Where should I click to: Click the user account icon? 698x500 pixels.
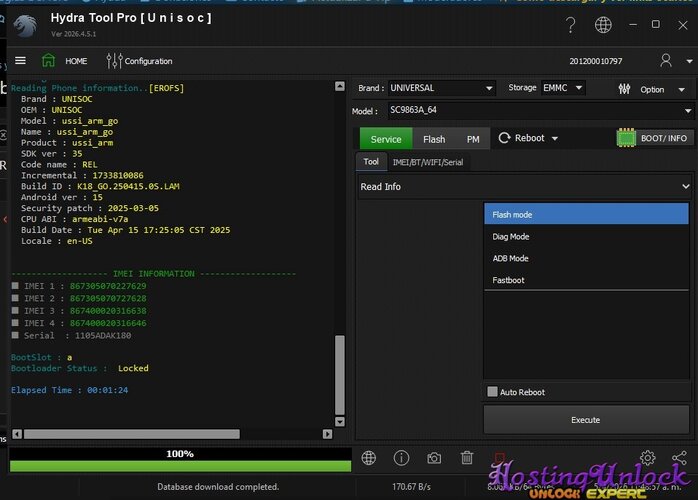pos(666,61)
